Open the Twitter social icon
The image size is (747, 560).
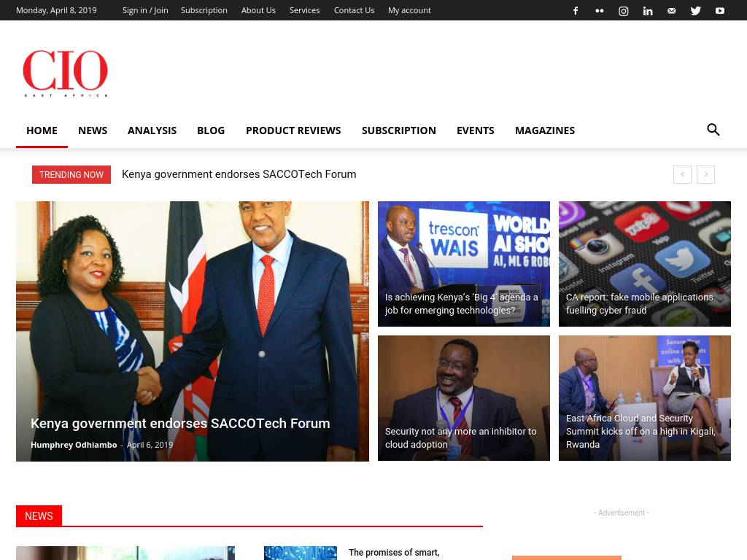pos(696,11)
